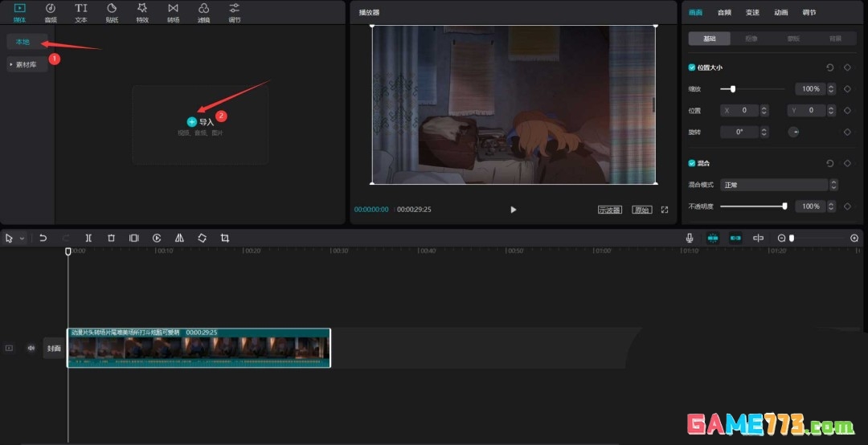The image size is (868, 445).
Task: Open the 示波器 scope button
Action: coord(609,210)
